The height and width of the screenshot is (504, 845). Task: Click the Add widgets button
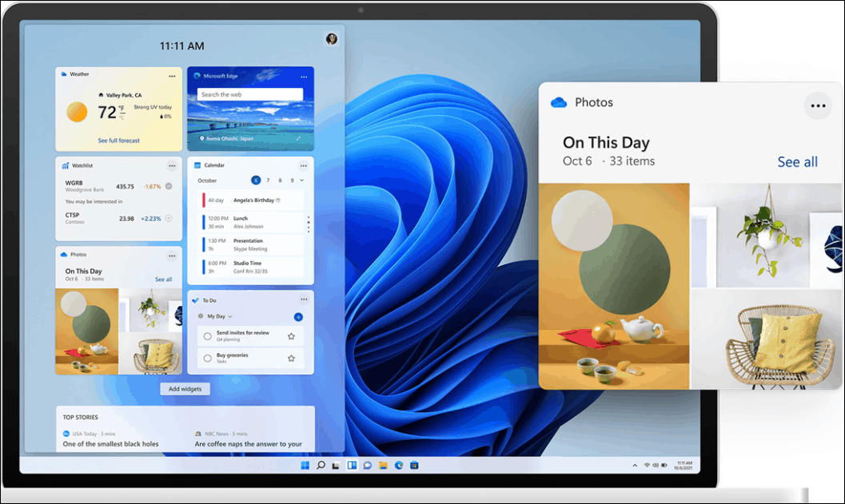click(185, 389)
